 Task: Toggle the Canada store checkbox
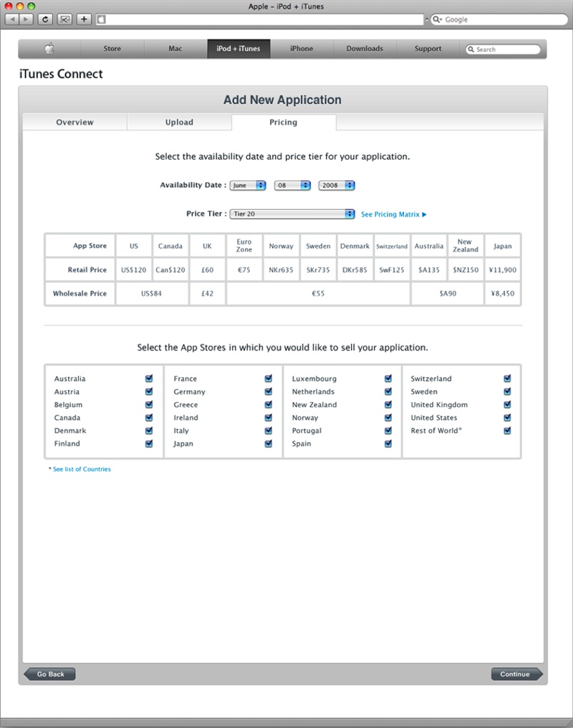pos(149,418)
